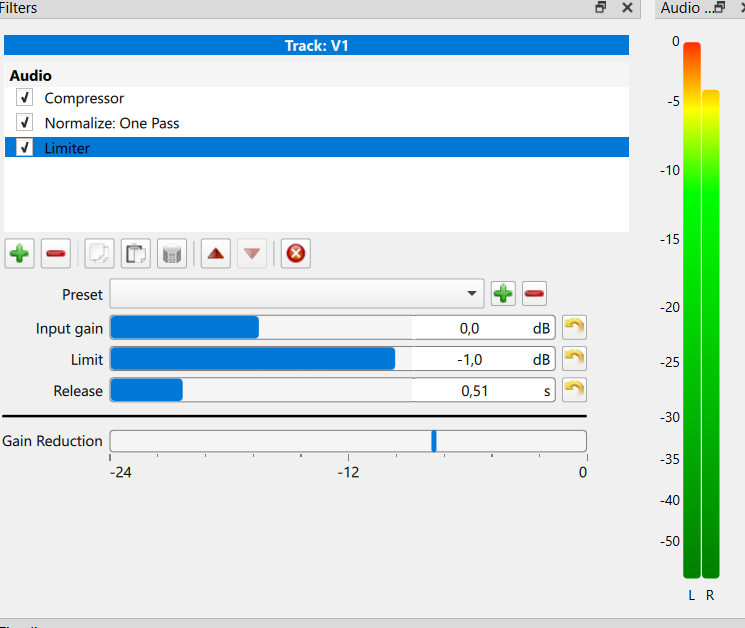745x628 pixels.
Task: Uncheck the Limiter filter
Action: (25, 148)
